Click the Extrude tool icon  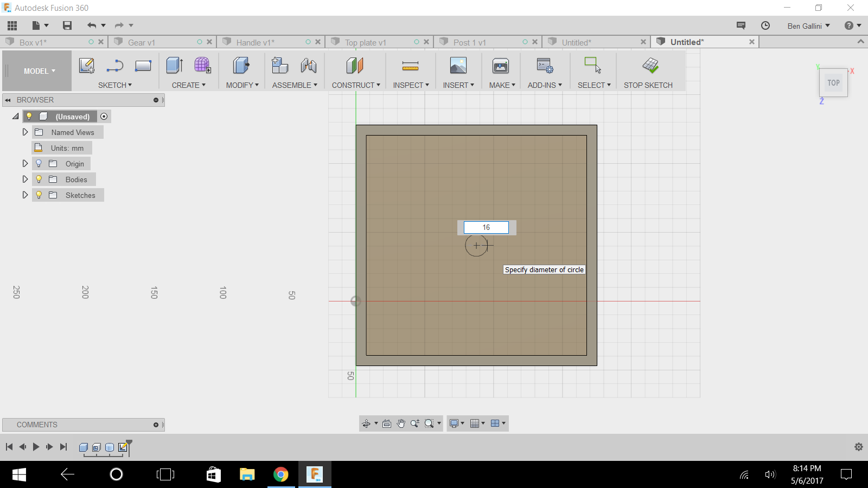coord(175,66)
